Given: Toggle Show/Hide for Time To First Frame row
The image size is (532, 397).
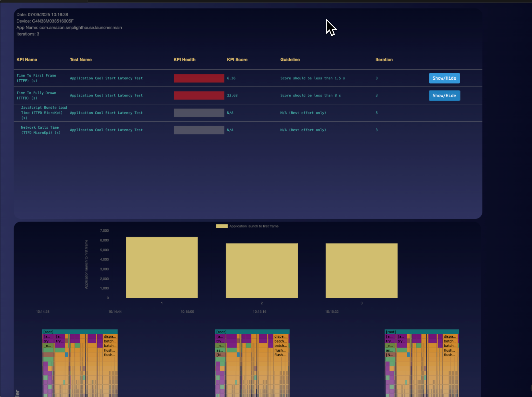Looking at the screenshot, I should coord(444,78).
